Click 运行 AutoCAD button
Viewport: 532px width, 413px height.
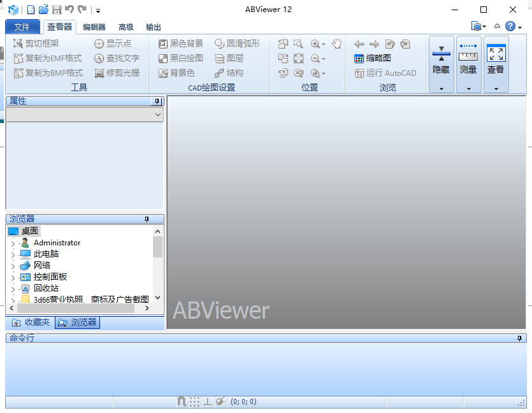click(x=385, y=73)
